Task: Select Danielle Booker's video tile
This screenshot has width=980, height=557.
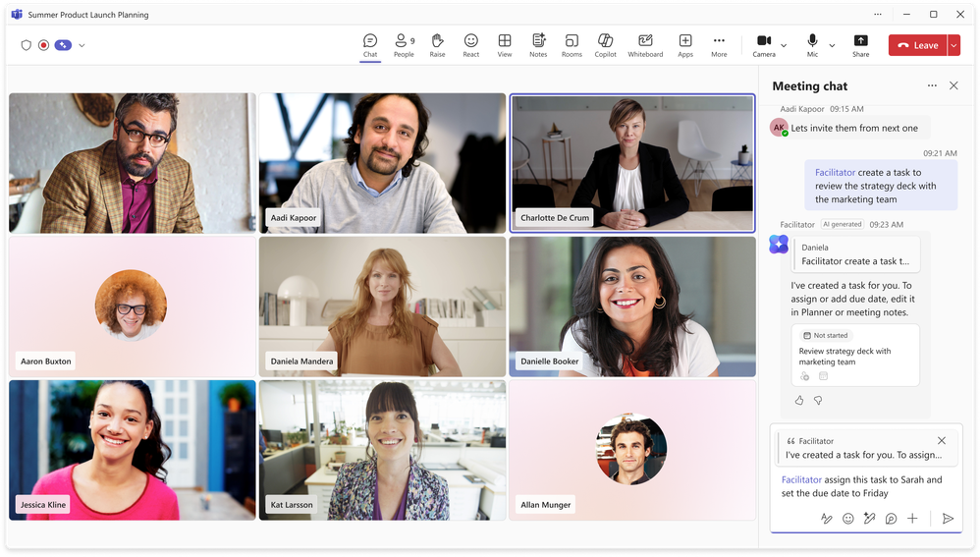Action: pos(631,306)
